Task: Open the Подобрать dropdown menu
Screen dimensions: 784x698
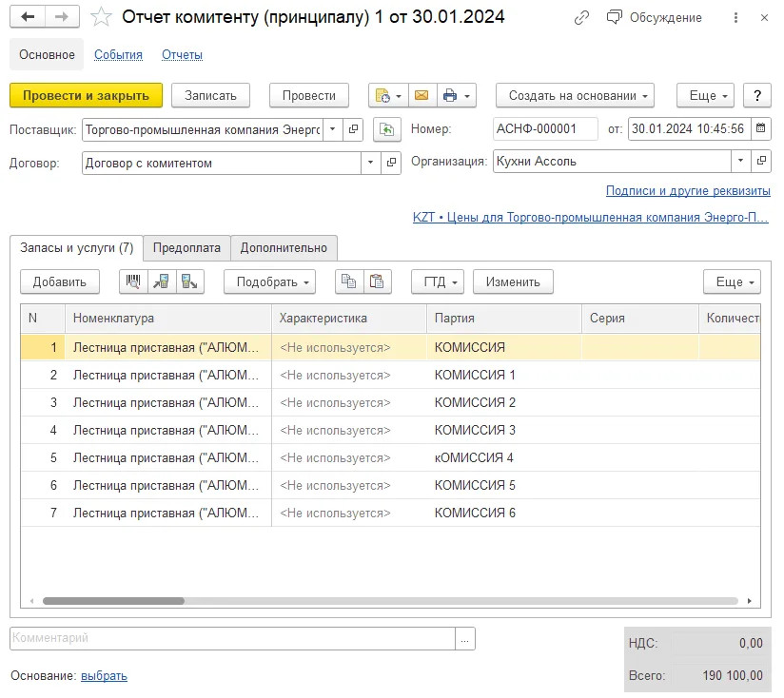Action: pyautogui.click(x=270, y=281)
